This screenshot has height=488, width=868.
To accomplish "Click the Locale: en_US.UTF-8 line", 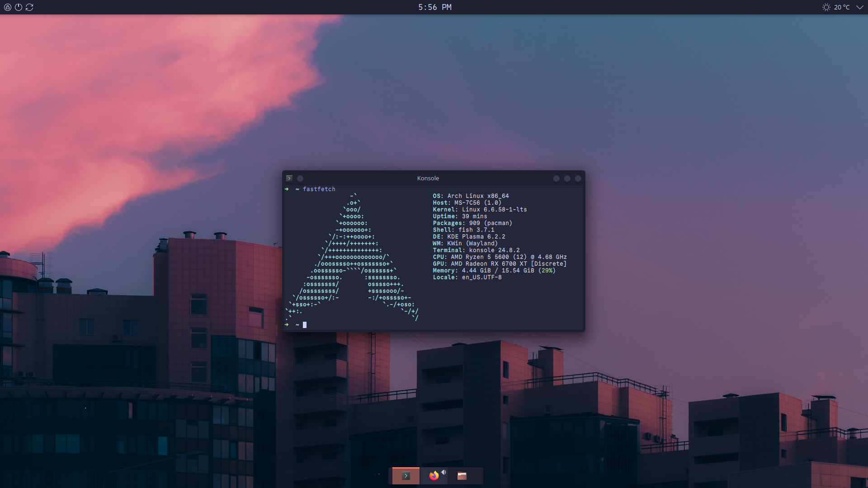I will click(467, 277).
